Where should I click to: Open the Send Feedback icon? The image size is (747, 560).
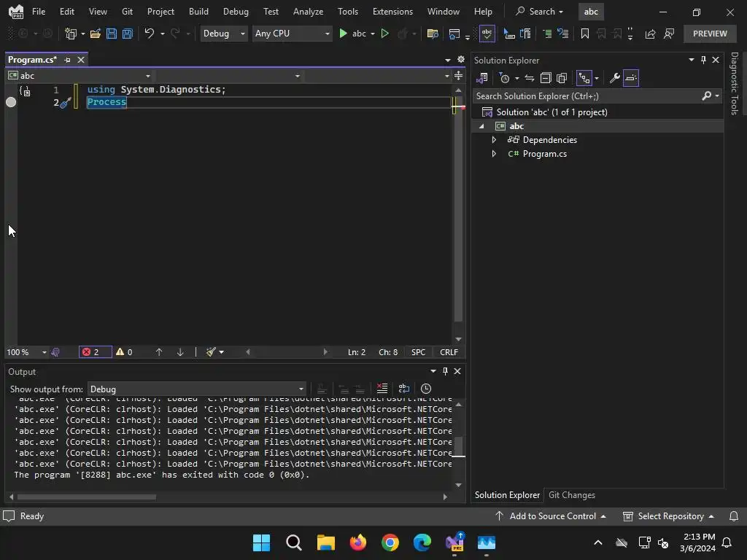[669, 34]
